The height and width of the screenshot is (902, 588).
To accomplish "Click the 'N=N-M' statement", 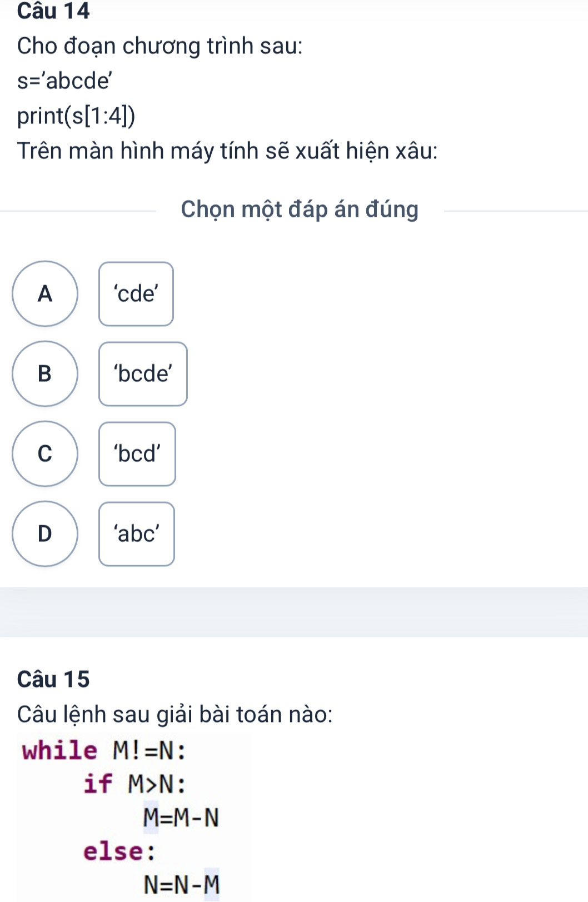I will coord(181,884).
